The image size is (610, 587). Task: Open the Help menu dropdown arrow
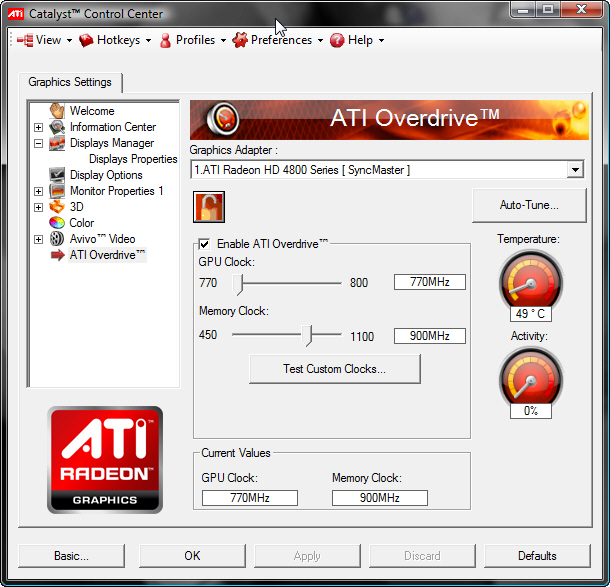pos(381,40)
